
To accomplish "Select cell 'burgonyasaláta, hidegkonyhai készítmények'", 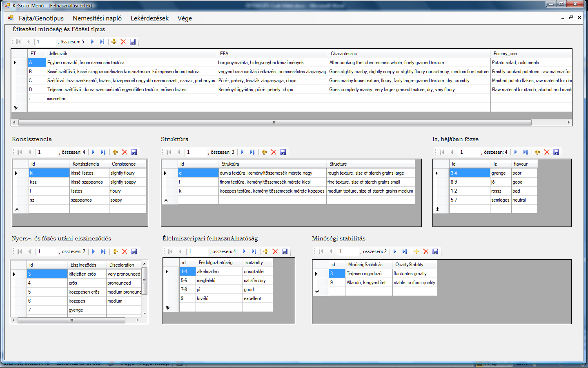I will pos(273,63).
